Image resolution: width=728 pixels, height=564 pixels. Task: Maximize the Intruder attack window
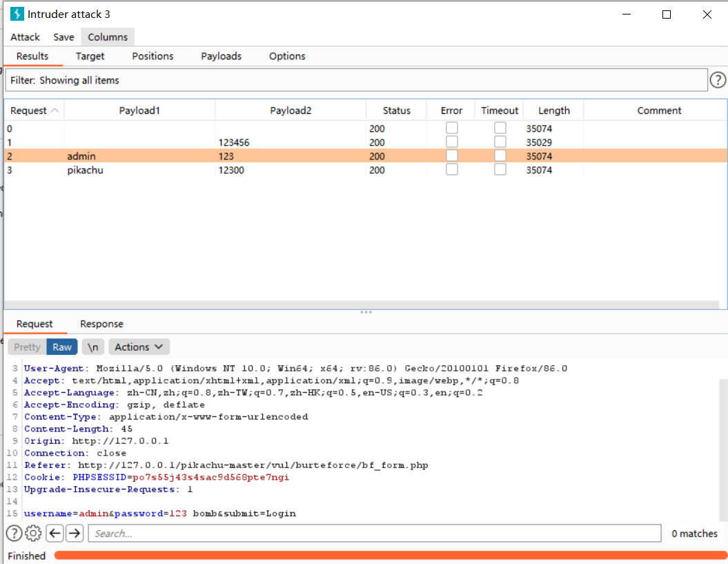coord(667,14)
